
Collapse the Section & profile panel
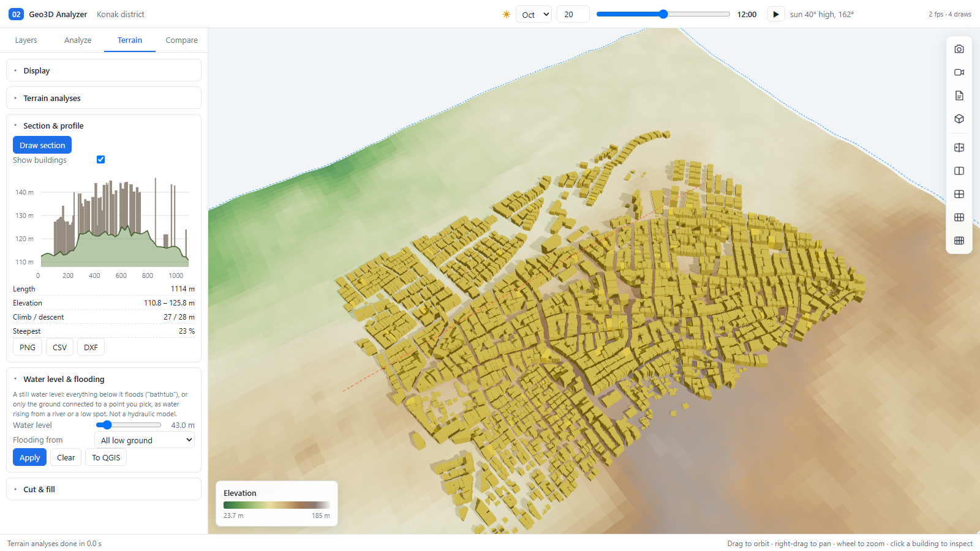(x=104, y=126)
